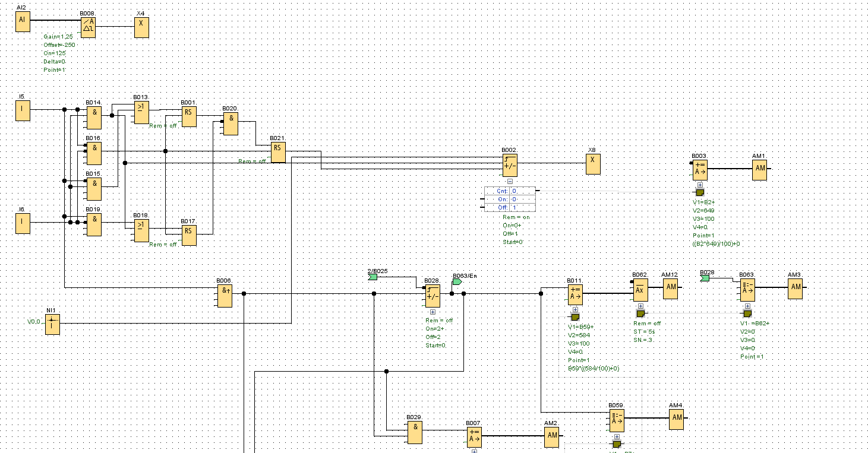Click the B008 analog threshold trigger block
Screen dimensions: 868x453
point(88,27)
